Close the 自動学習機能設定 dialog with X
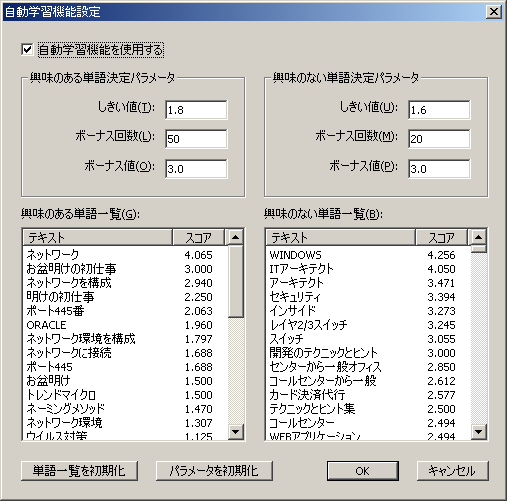The height and width of the screenshot is (501, 507). tap(494, 12)
